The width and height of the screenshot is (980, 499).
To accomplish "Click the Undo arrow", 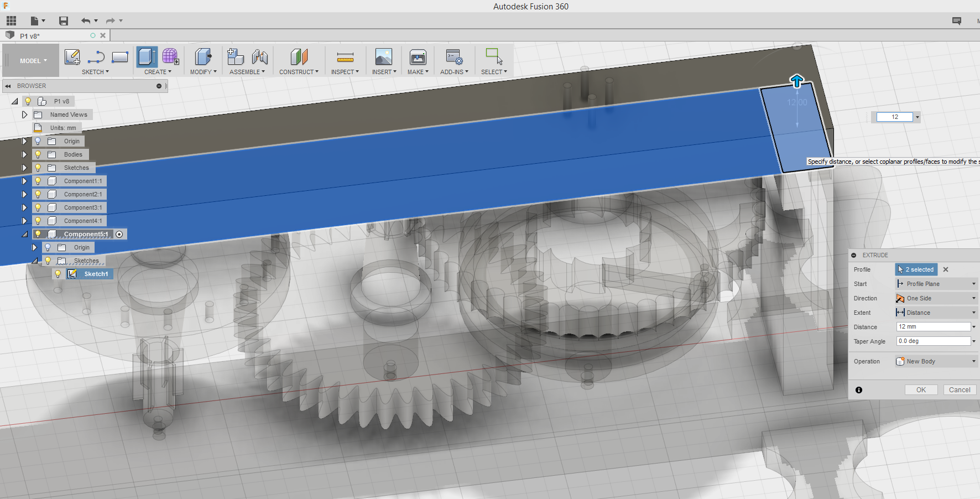I will tap(86, 21).
